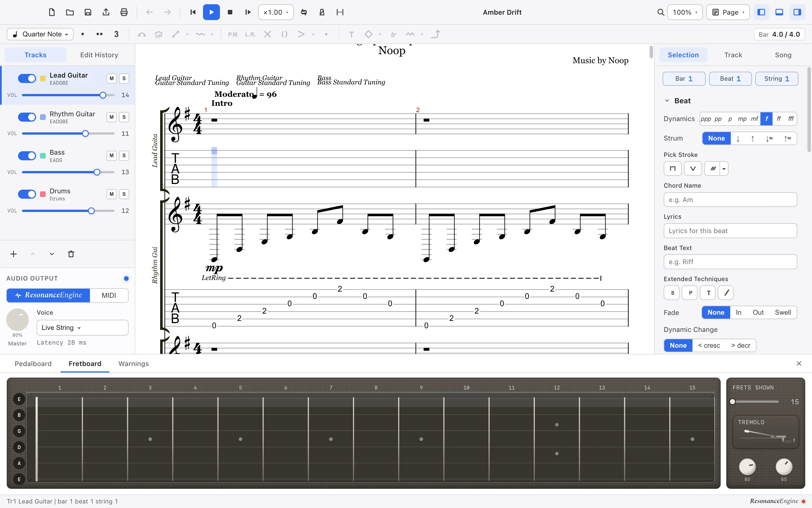Open the x1.00 playback speed dropdown
This screenshot has width=812, height=508.
point(276,12)
